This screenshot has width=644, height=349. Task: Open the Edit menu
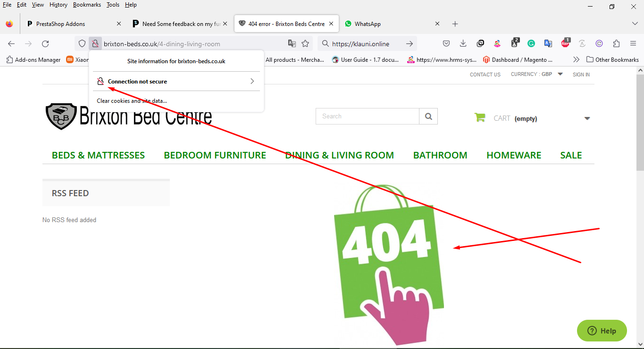coord(22,5)
